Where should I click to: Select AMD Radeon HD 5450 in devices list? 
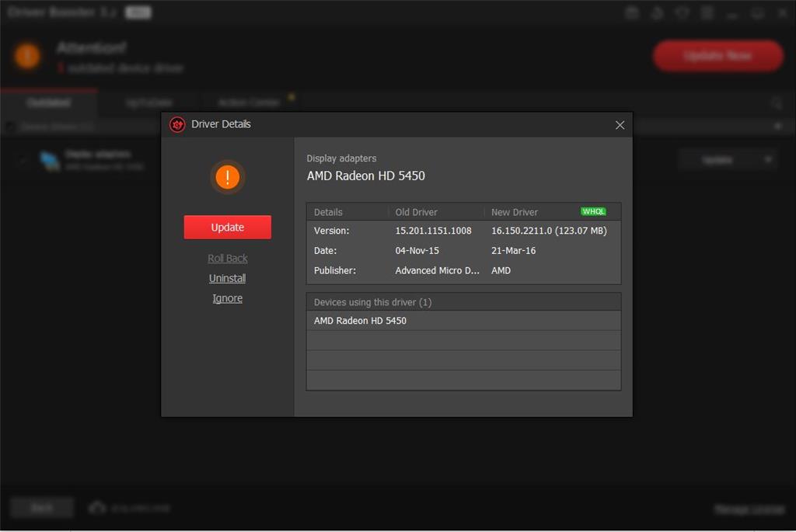[463, 321]
